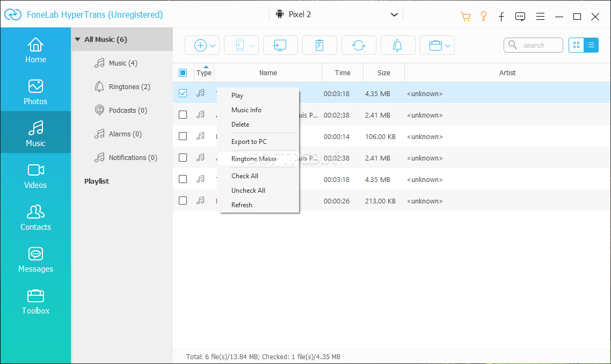Switch to list view

(591, 45)
